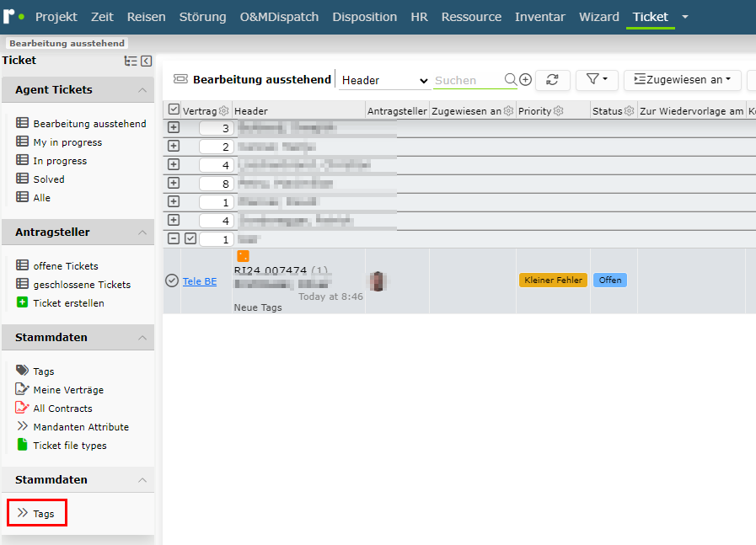This screenshot has height=545, width=756.
Task: Sort by Antragsteller column
Action: coord(397,111)
